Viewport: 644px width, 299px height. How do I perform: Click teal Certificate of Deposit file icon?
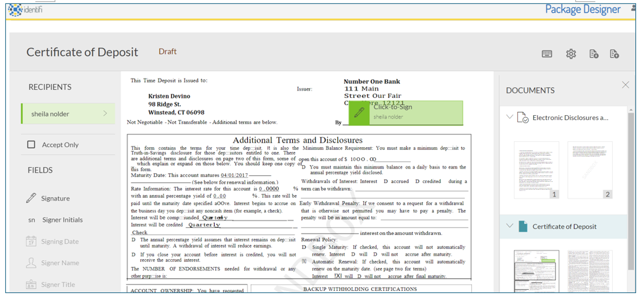pyautogui.click(x=523, y=226)
